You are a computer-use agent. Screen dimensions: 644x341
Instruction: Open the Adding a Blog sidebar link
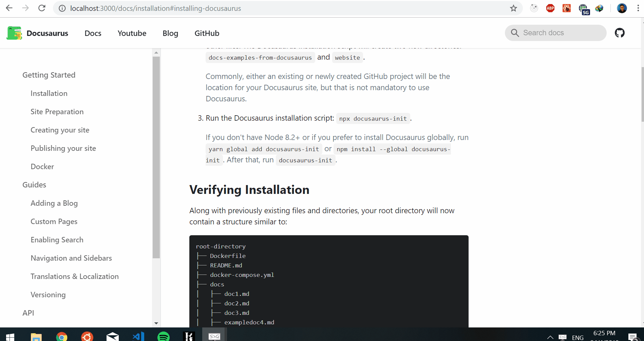54,203
